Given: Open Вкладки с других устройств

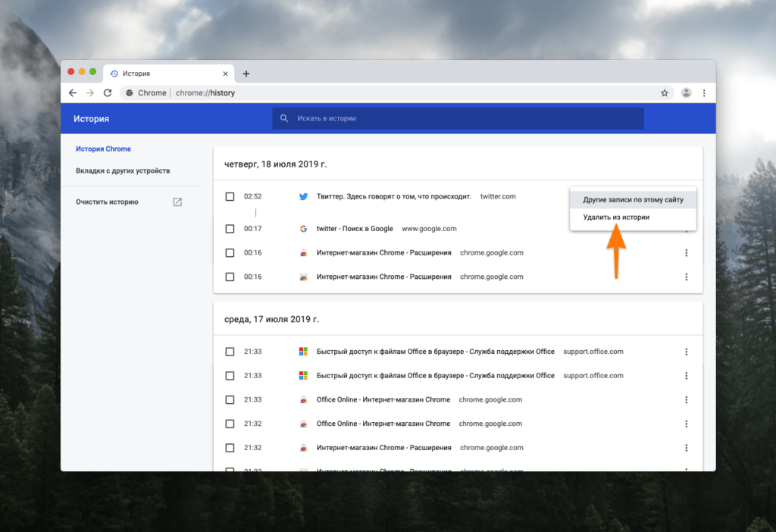Looking at the screenshot, I should (123, 171).
